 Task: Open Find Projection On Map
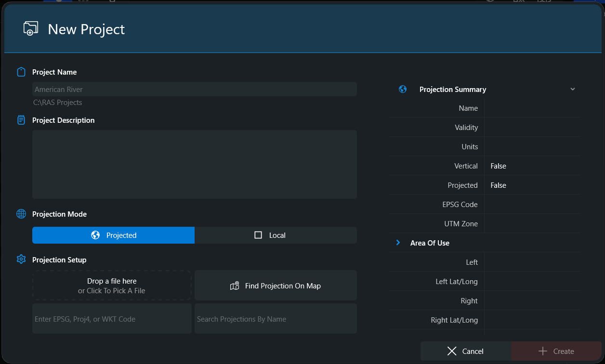[276, 286]
